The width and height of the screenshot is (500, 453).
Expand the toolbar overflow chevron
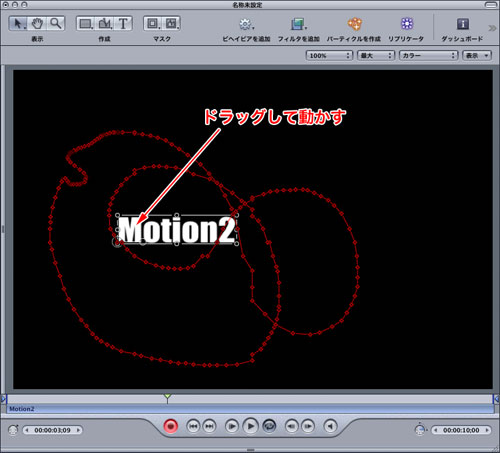tap(492, 28)
